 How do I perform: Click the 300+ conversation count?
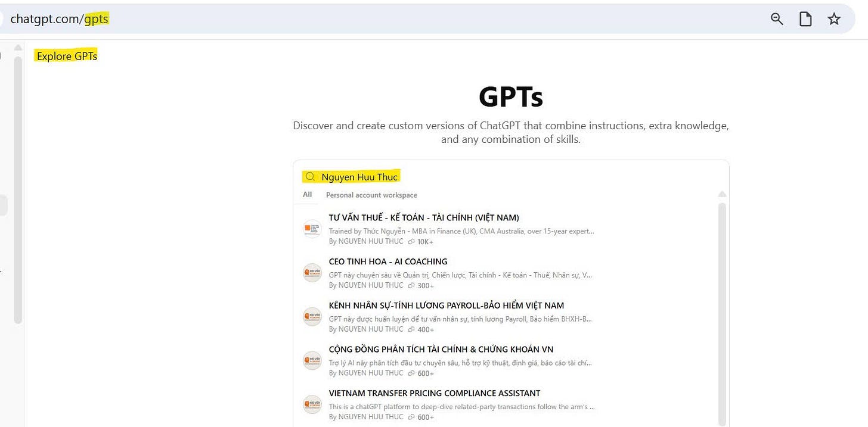(421, 286)
